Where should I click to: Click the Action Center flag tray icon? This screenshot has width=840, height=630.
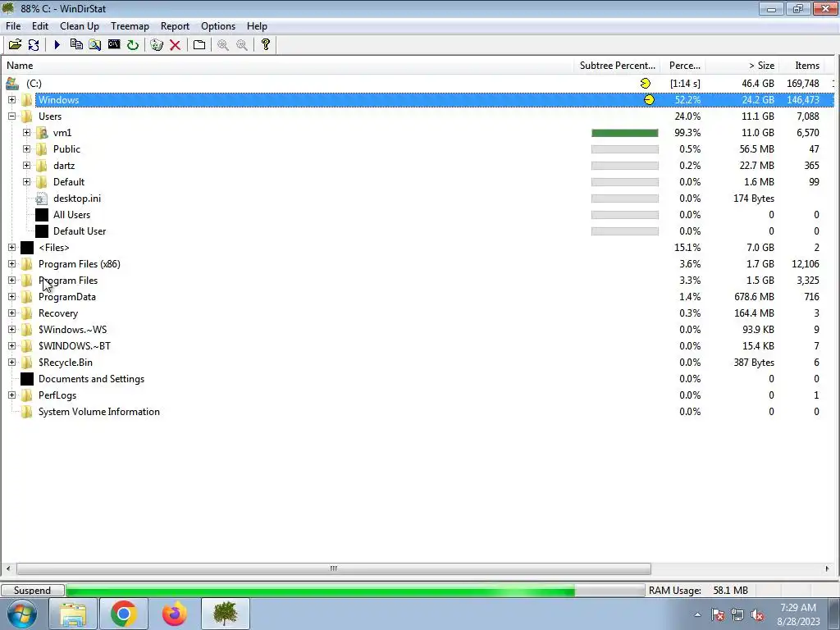click(x=718, y=614)
